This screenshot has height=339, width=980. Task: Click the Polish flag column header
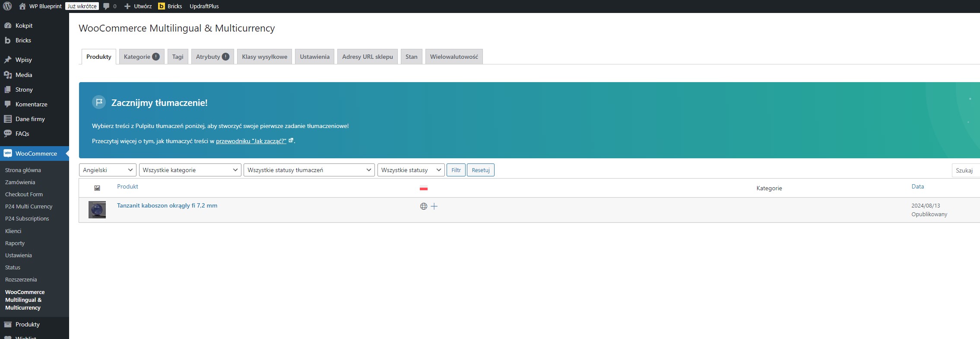[424, 188]
